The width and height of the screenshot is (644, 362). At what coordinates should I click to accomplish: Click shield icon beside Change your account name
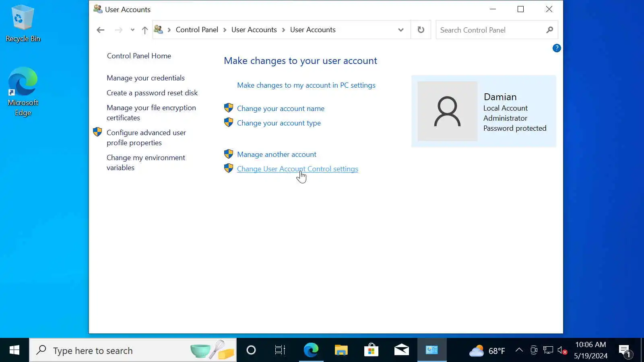(229, 108)
